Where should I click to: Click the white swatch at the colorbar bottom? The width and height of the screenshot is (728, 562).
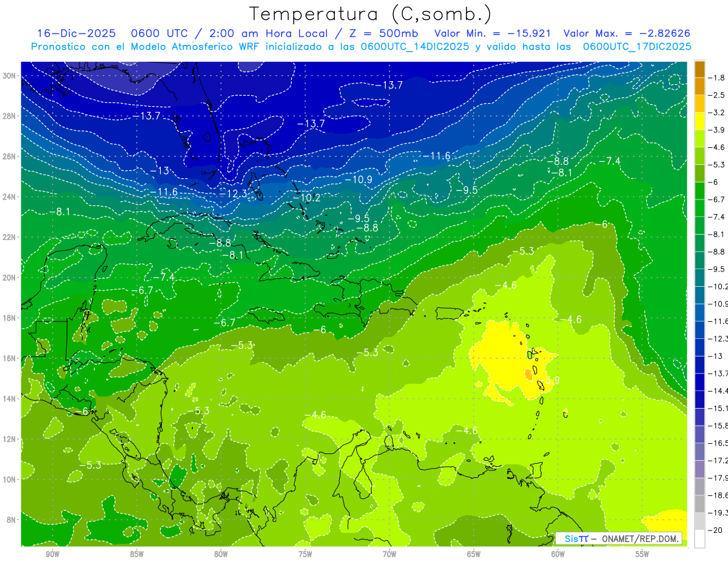tap(699, 538)
